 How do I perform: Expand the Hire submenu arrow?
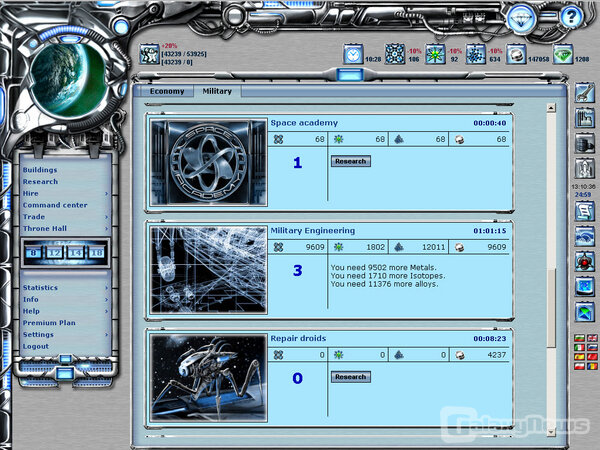107,194
